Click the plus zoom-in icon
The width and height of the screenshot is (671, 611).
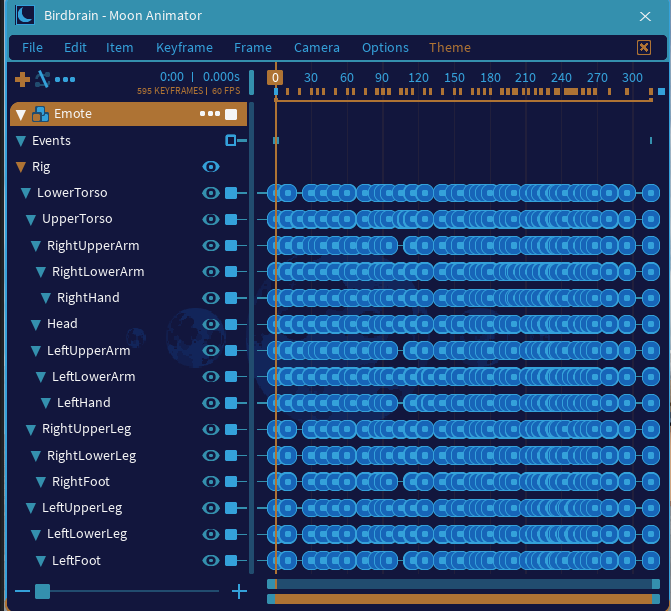point(239,591)
